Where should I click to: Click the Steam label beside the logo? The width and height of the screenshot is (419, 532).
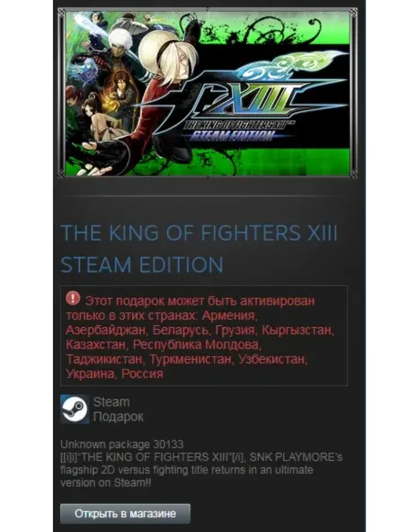point(111,402)
